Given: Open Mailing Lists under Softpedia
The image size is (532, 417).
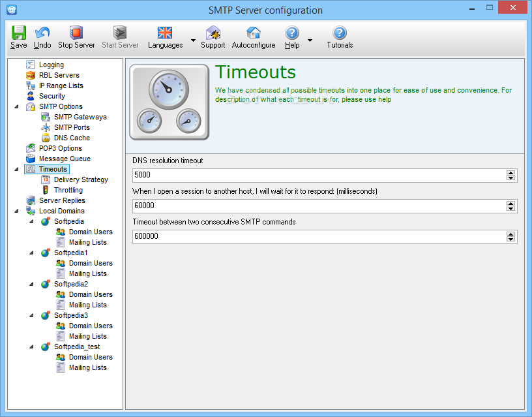Looking at the screenshot, I should 88,242.
